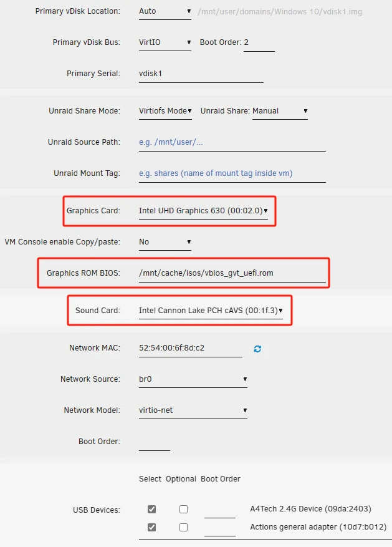Viewport: 392px width, 547px height.
Task: Focus the Unraid Source Path field
Action: coord(232,142)
